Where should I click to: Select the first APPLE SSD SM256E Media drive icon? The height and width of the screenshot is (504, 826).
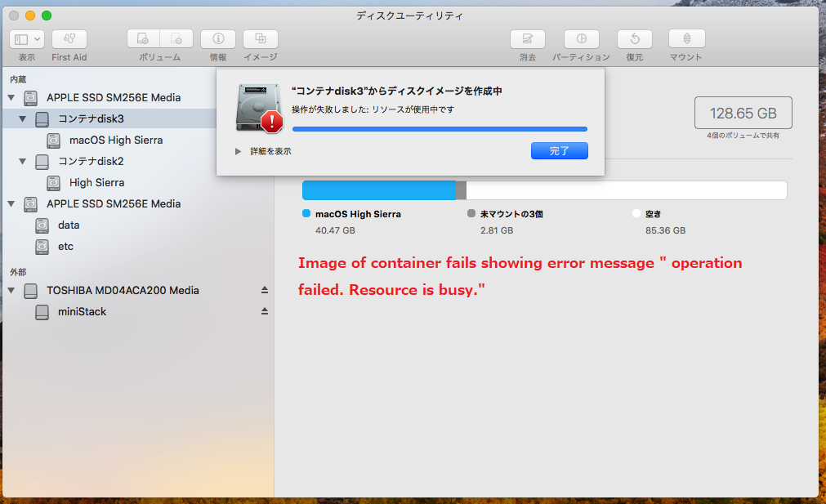point(30,98)
